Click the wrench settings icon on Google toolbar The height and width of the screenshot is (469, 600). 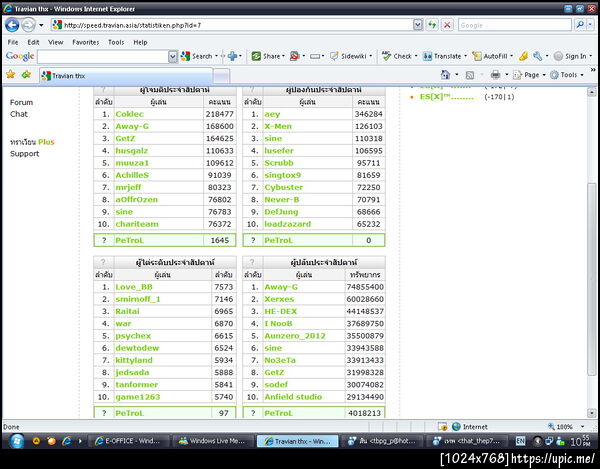538,56
